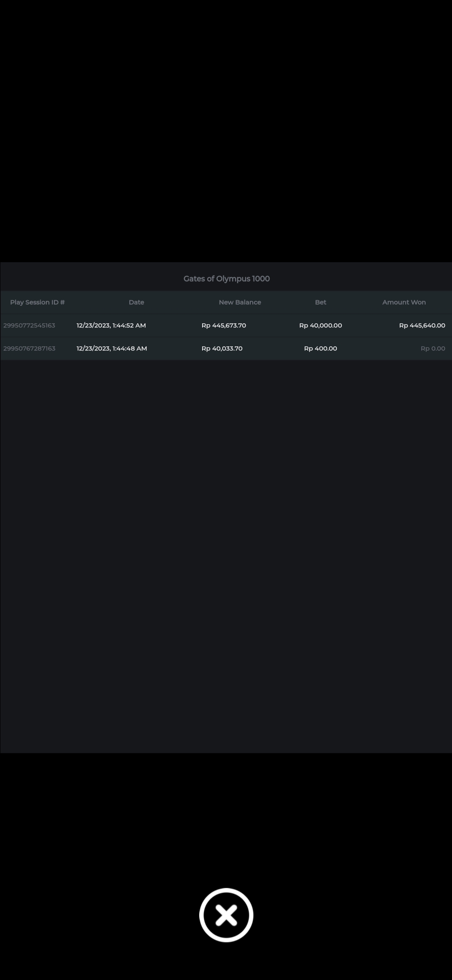The image size is (452, 980).
Task: Click the Rp 40,033.70 balance cell
Action: [x=222, y=348]
